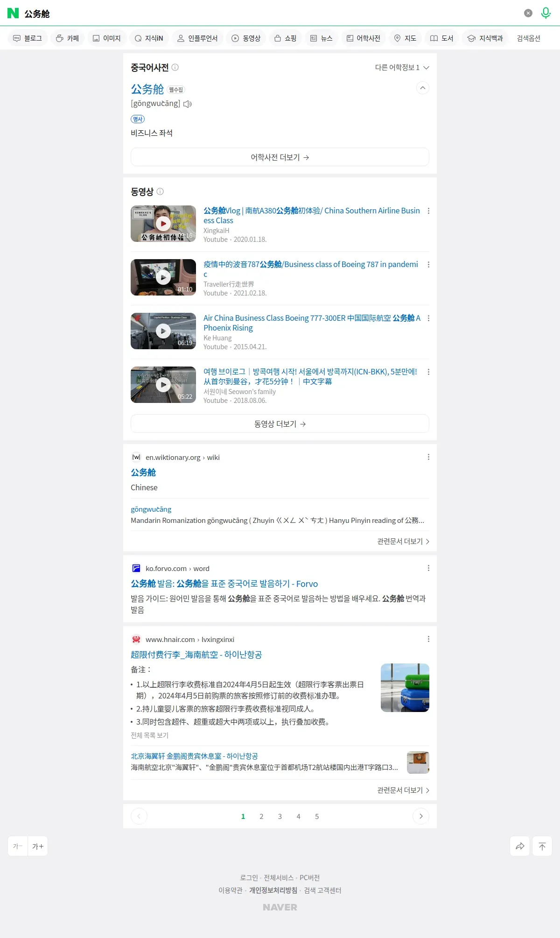Open 관련문서 더보기 under hnair result

[x=403, y=790]
